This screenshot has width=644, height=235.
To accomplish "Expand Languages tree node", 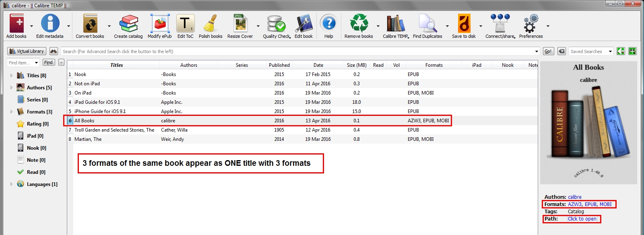I will [11, 184].
